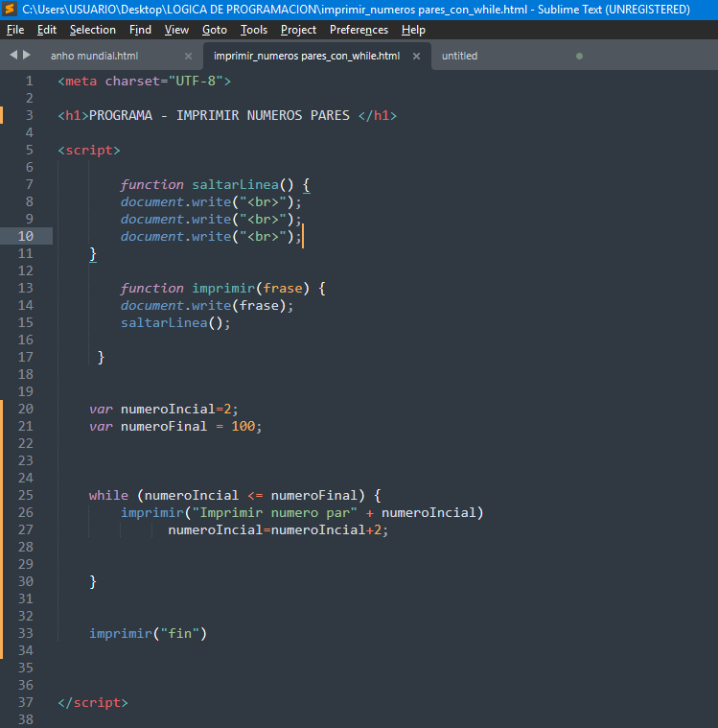The image size is (718, 728).
Task: Open the Preferences menu
Action: click(x=359, y=30)
